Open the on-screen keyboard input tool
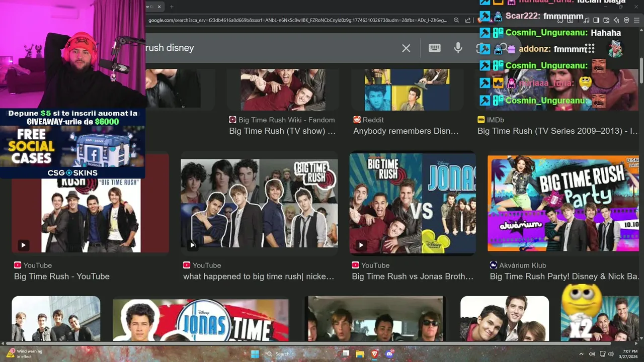This screenshot has width=644, height=362. pos(435,48)
